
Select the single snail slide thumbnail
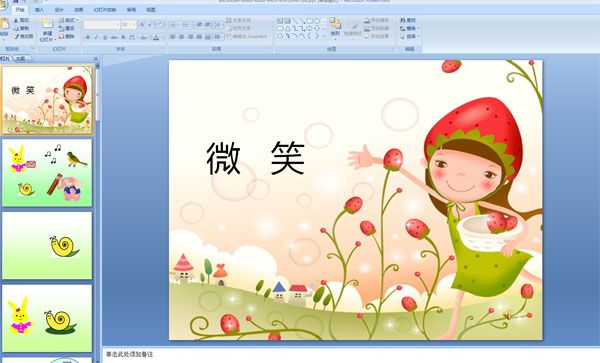[47, 246]
